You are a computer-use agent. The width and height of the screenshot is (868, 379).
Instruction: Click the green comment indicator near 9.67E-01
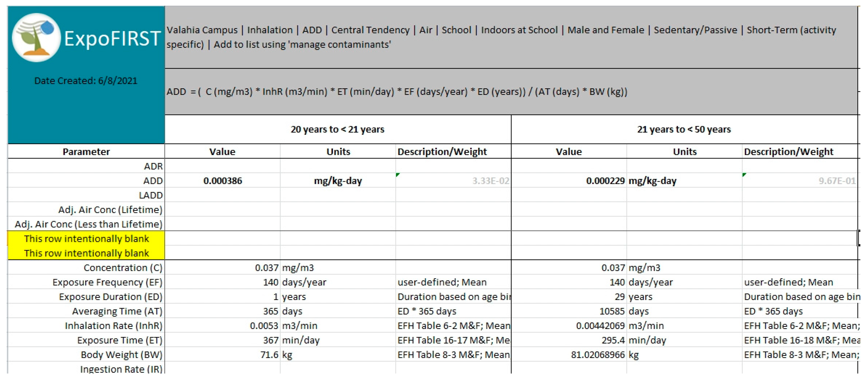click(x=744, y=175)
